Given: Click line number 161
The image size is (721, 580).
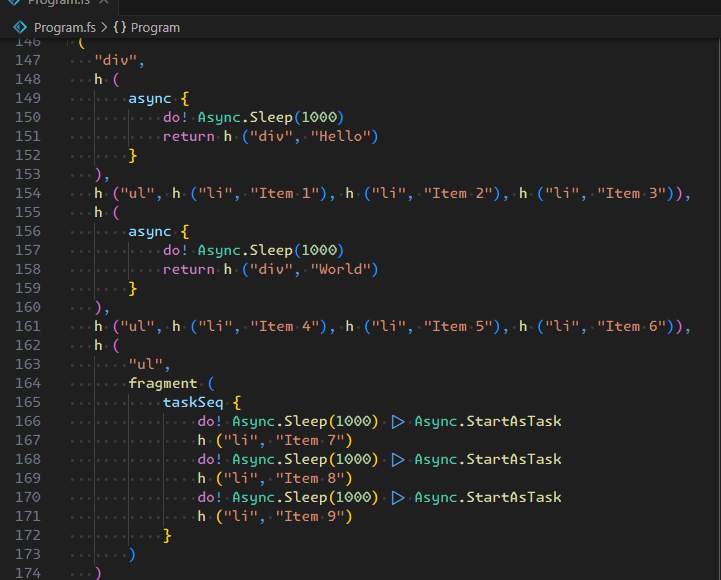Looking at the screenshot, I should [x=28, y=327].
